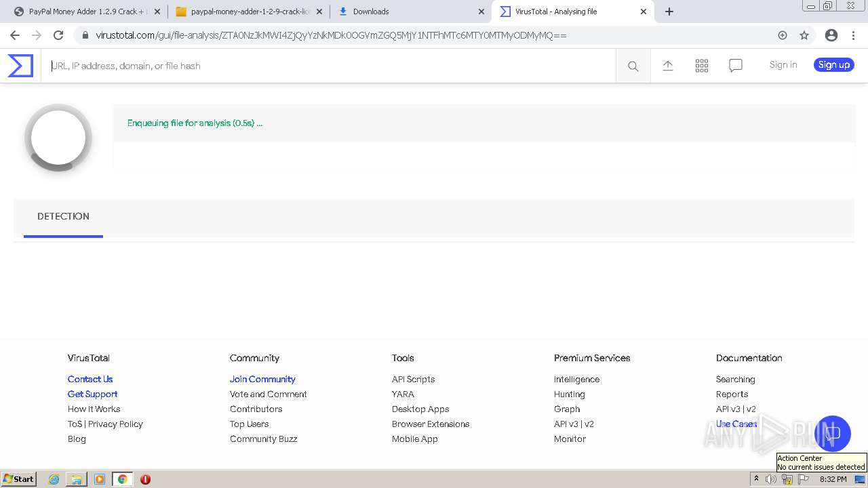
Task: Open the Chrome profile icon
Action: click(831, 35)
